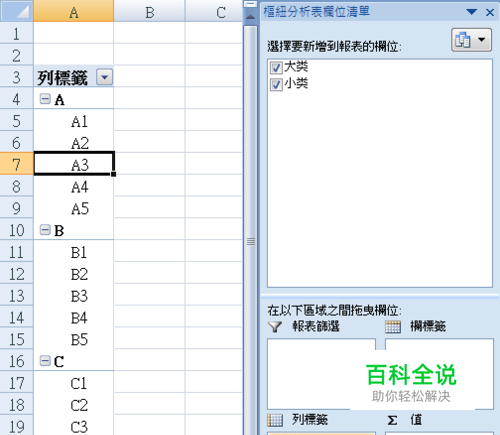500x435 pixels.
Task: Click cell containing A2 item
Action: pos(73,143)
